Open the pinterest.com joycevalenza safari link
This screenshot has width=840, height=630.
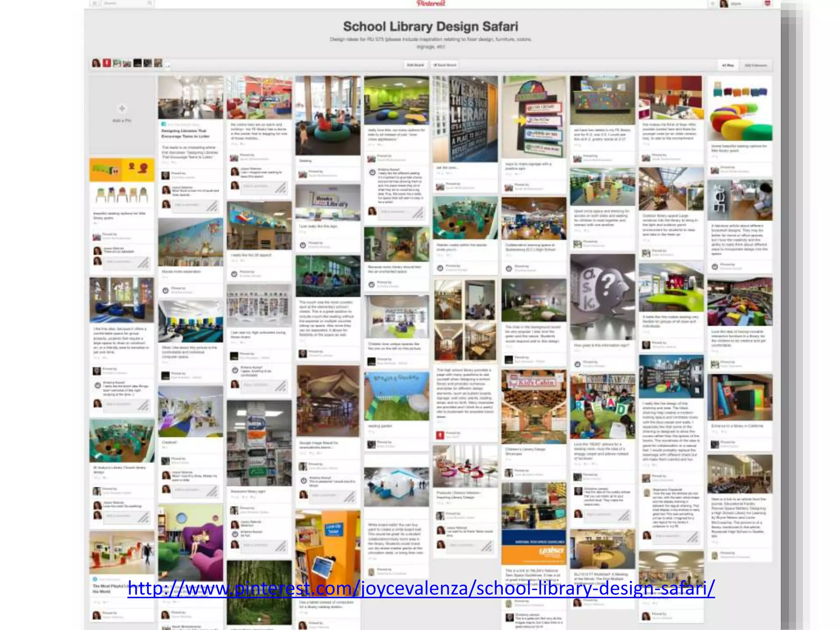pos(421,588)
